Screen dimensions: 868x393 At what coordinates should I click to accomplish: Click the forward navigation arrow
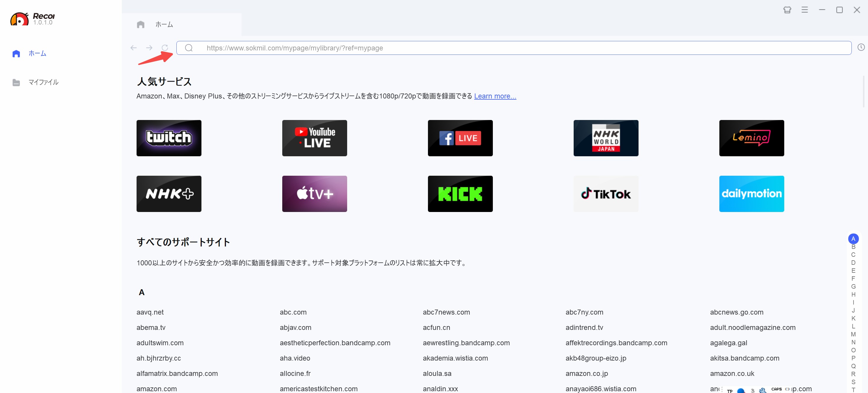(x=149, y=48)
